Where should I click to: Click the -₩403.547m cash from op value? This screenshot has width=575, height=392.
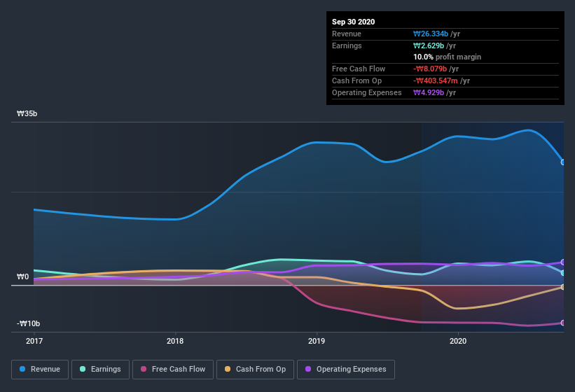[x=436, y=80]
